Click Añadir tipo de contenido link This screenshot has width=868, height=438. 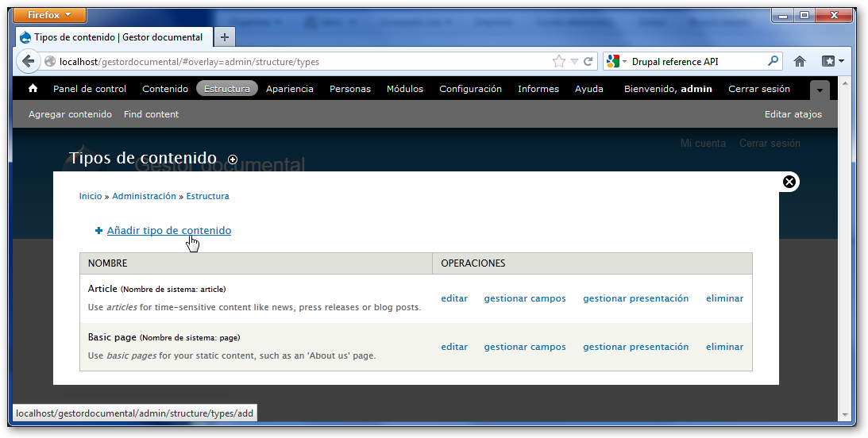tap(169, 231)
